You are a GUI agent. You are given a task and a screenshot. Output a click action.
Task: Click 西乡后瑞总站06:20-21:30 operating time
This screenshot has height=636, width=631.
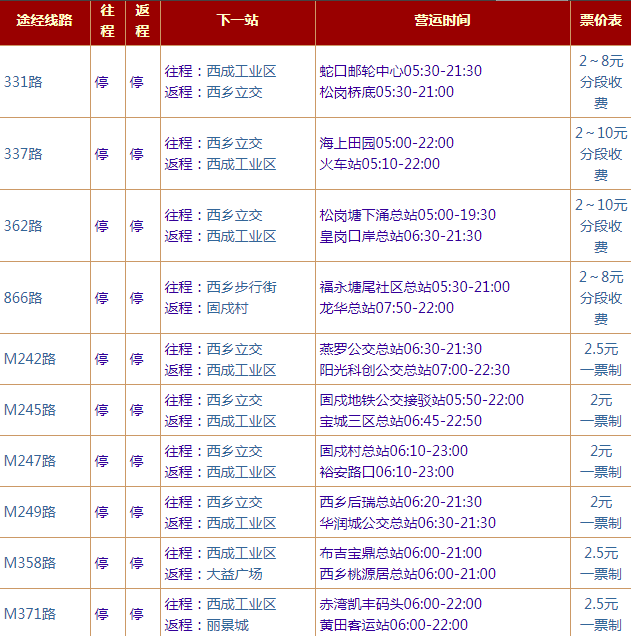(401, 502)
